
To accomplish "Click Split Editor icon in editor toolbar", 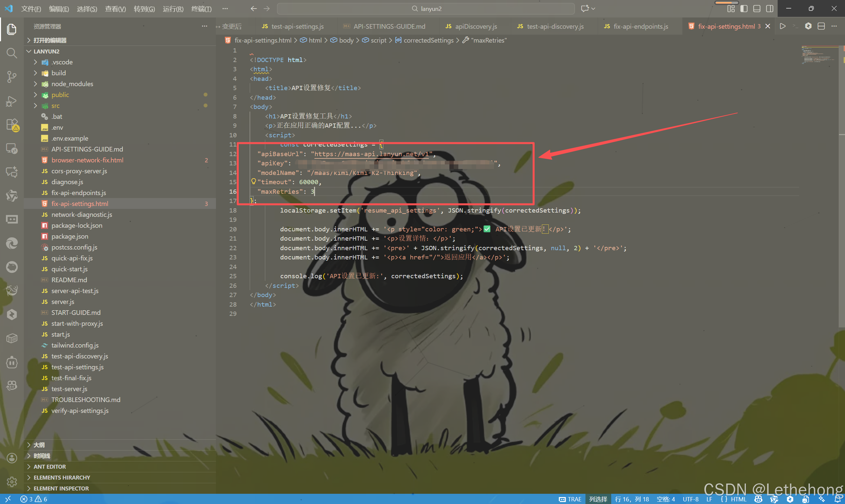I will tap(821, 26).
